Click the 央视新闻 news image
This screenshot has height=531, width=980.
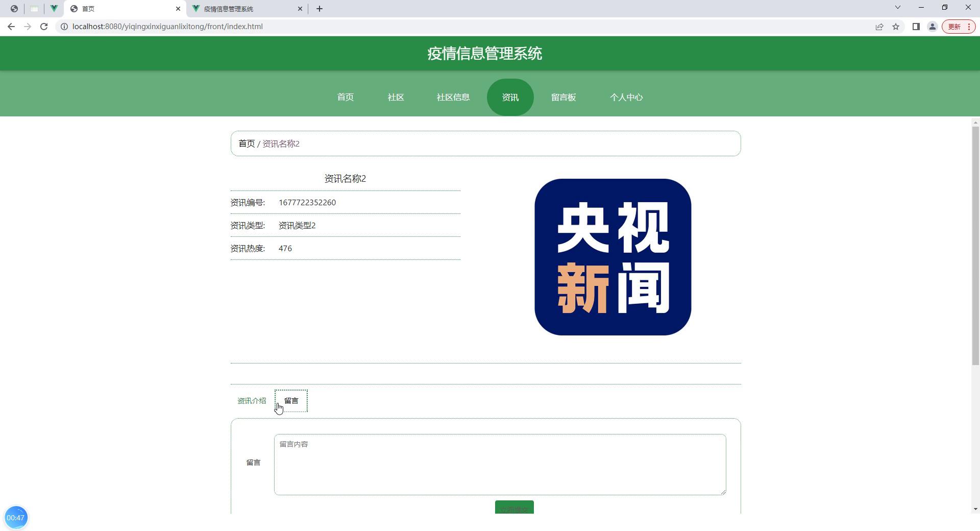pyautogui.click(x=613, y=257)
